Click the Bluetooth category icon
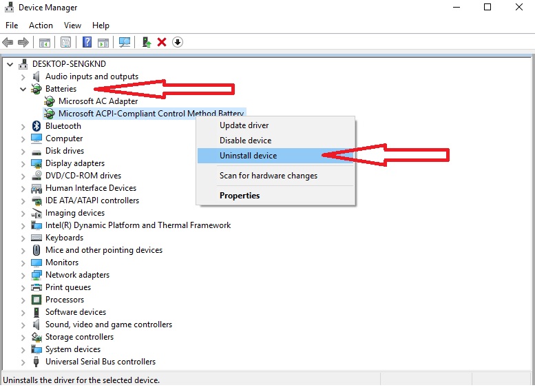 (36, 126)
